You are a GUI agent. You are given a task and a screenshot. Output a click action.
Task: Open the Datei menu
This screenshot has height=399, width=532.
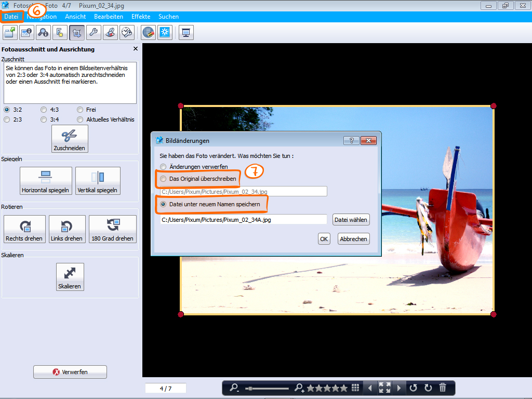tap(11, 17)
